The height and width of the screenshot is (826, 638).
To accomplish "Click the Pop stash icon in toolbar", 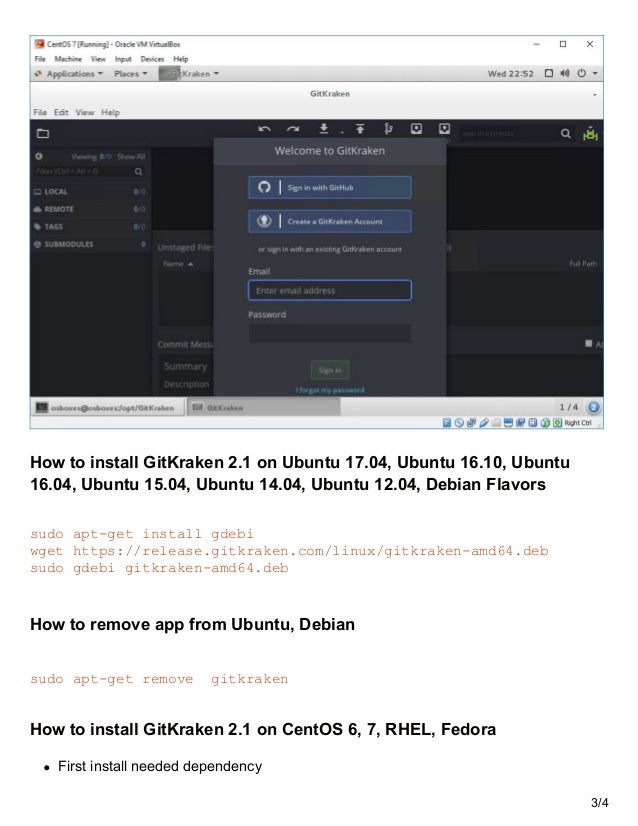I will click(x=445, y=129).
